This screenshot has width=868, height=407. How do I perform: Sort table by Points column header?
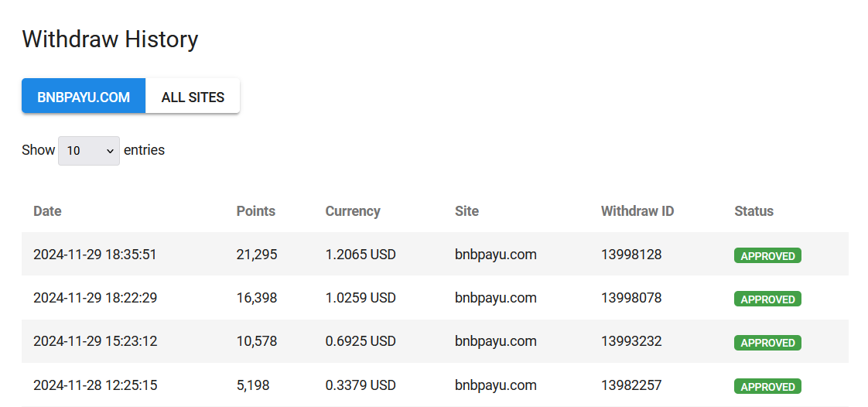(x=256, y=211)
